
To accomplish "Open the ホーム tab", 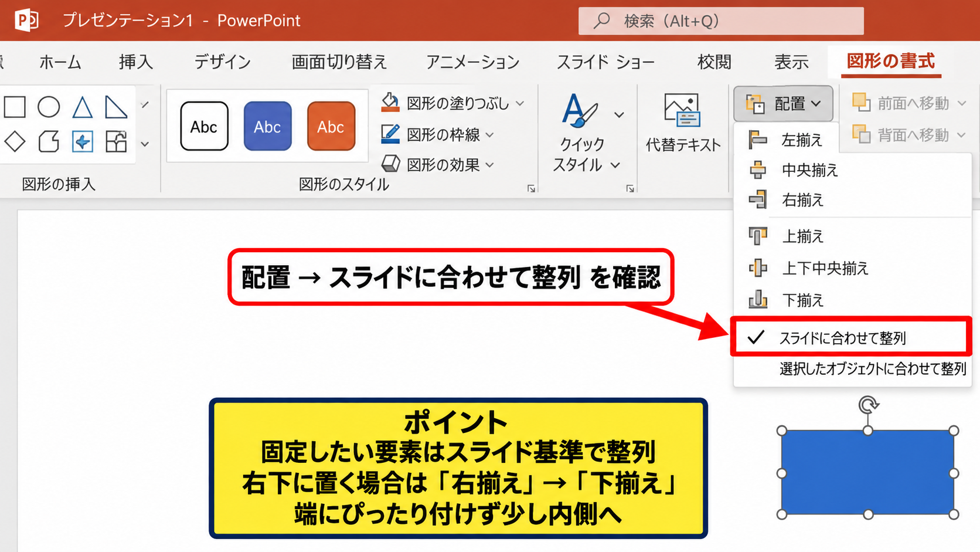I will coord(60,62).
